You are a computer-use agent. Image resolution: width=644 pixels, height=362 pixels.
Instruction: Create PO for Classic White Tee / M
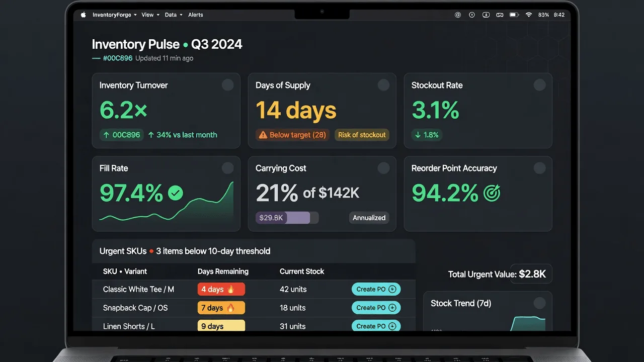(x=376, y=289)
